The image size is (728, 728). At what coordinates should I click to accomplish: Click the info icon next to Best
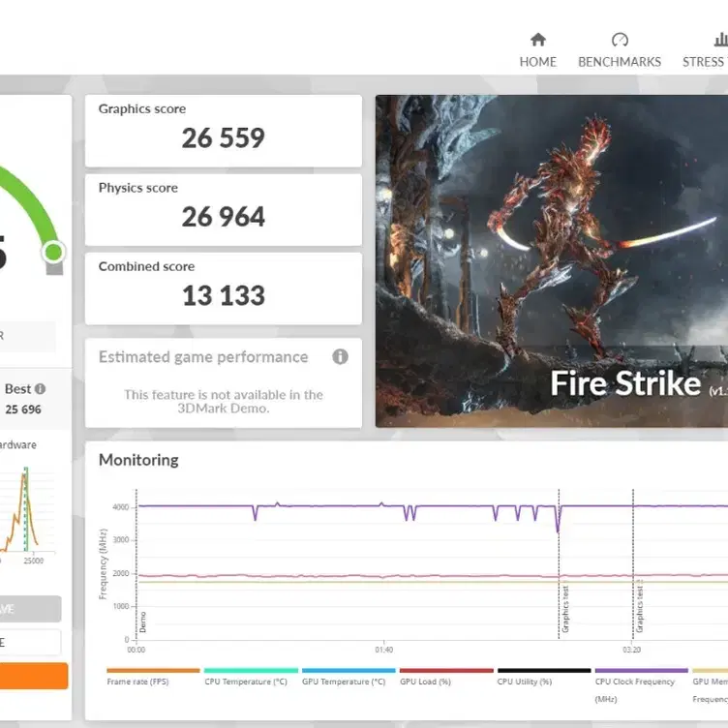pos(41,388)
